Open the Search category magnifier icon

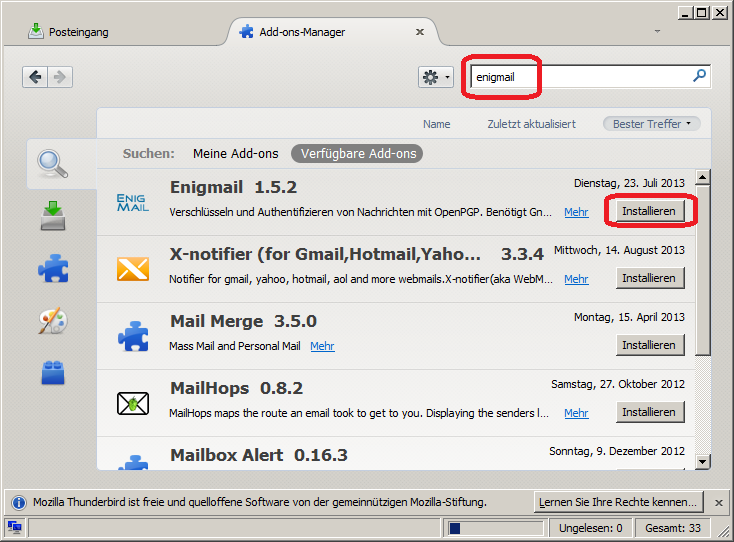52,161
